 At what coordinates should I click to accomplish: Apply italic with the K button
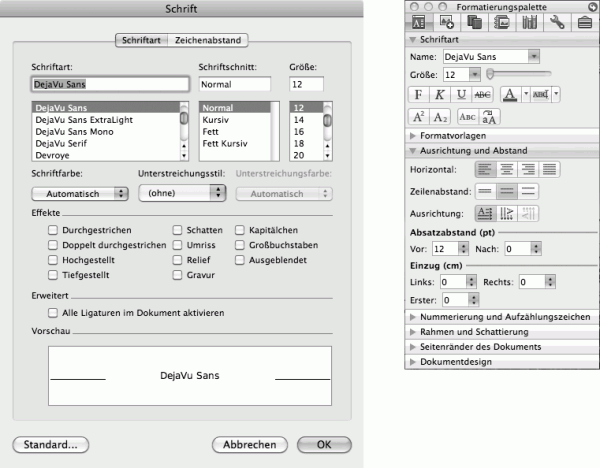[440, 94]
